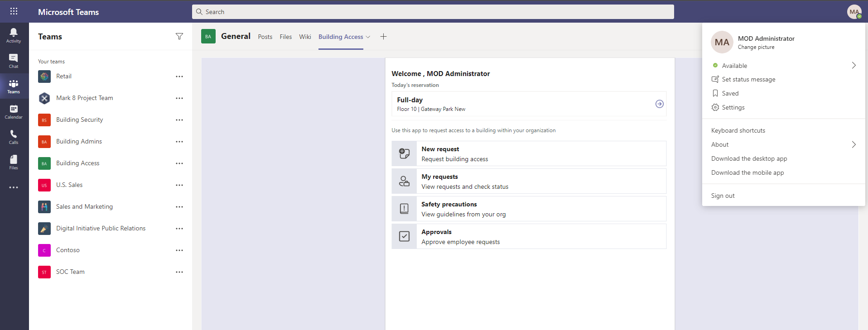Click the Building Security BS avatar

click(x=44, y=120)
